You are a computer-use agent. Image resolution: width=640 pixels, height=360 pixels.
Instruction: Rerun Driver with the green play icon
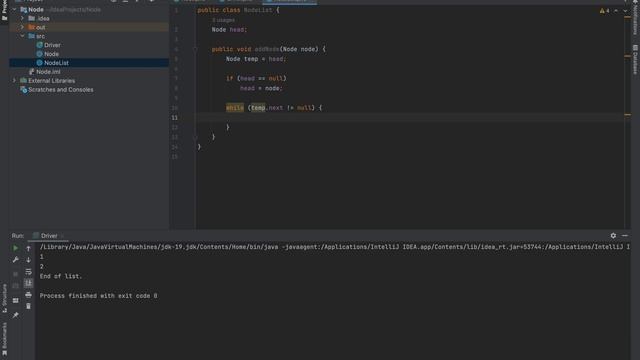[16, 248]
